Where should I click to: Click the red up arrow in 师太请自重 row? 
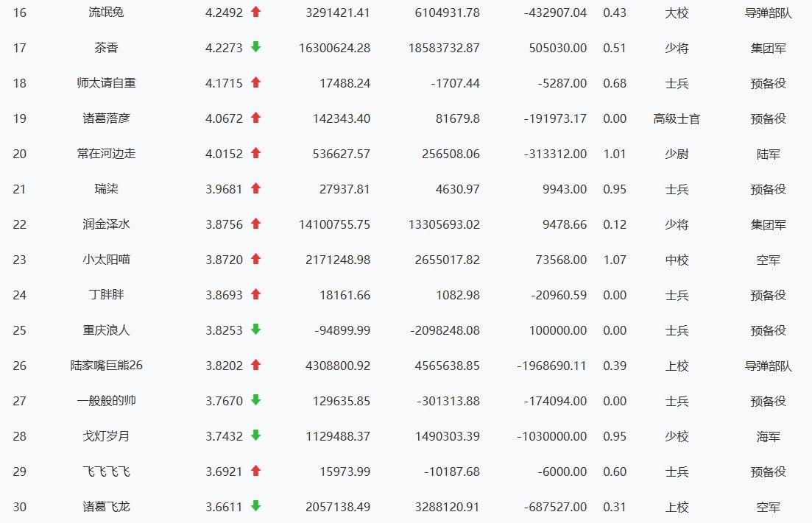coord(255,82)
